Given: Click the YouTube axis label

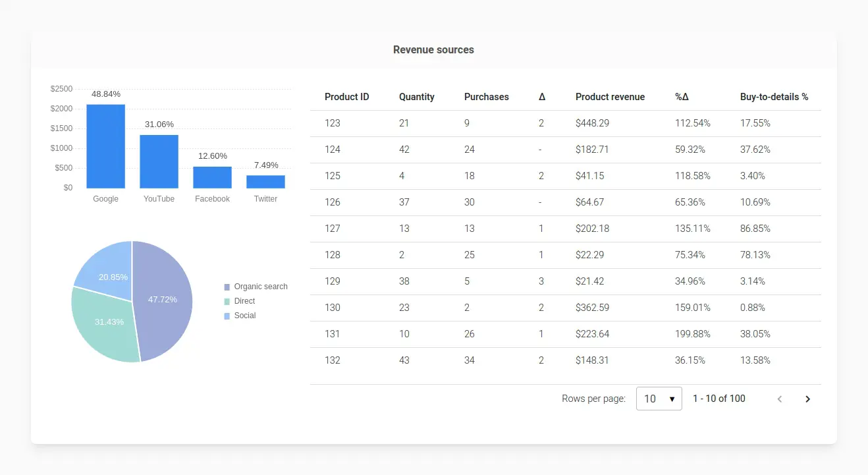Looking at the screenshot, I should pyautogui.click(x=159, y=199).
